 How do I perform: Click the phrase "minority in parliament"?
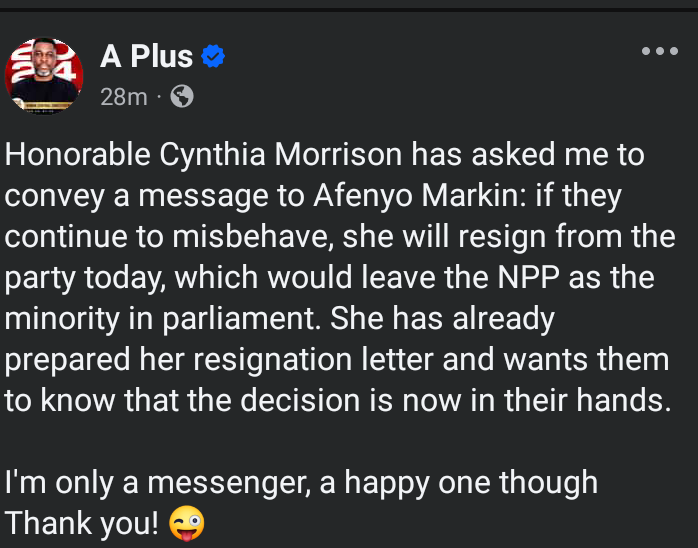(163, 319)
